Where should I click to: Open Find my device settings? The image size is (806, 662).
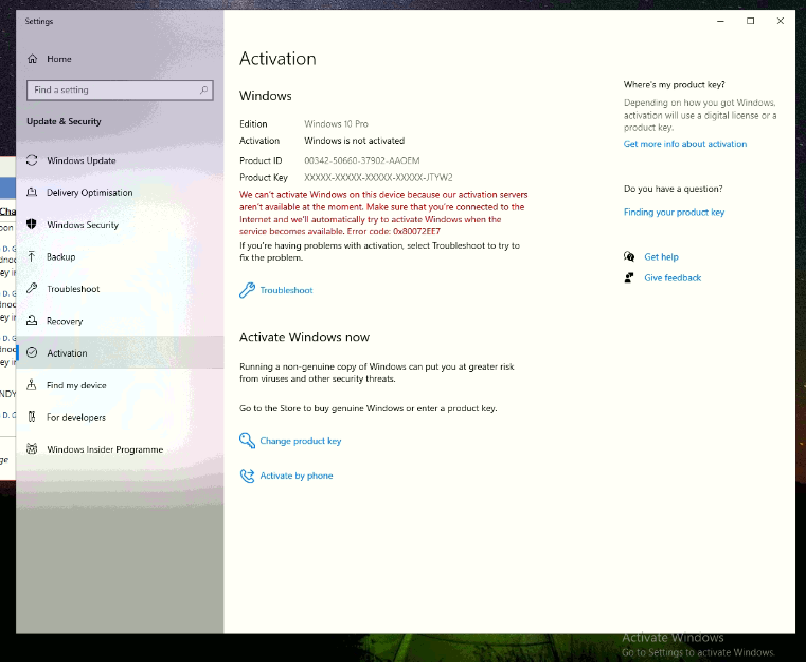click(120, 384)
